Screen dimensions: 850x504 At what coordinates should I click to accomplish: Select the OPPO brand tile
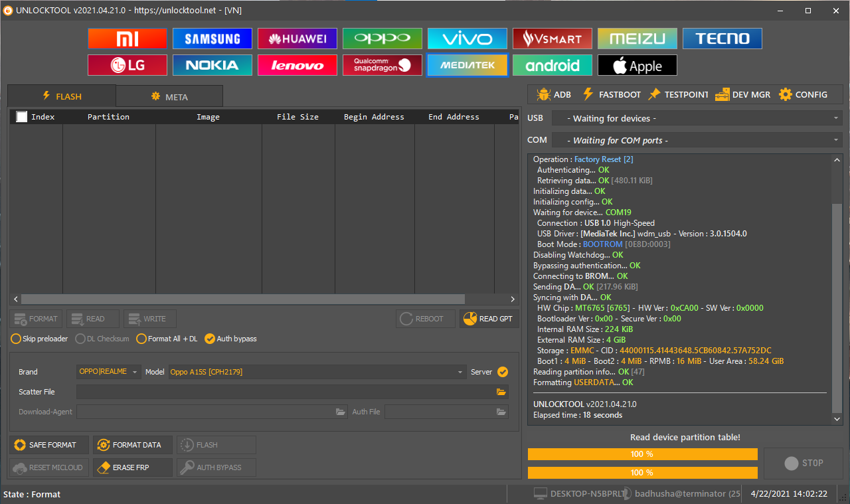382,39
